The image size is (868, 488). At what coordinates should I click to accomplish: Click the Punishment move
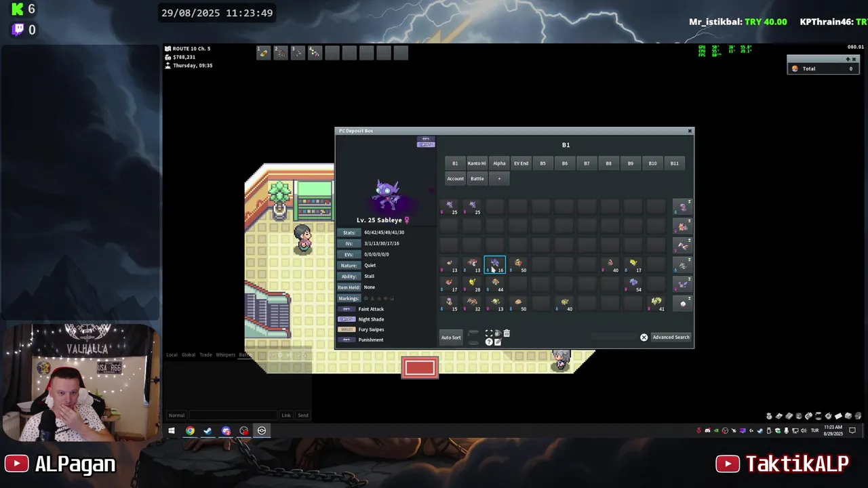(x=370, y=340)
